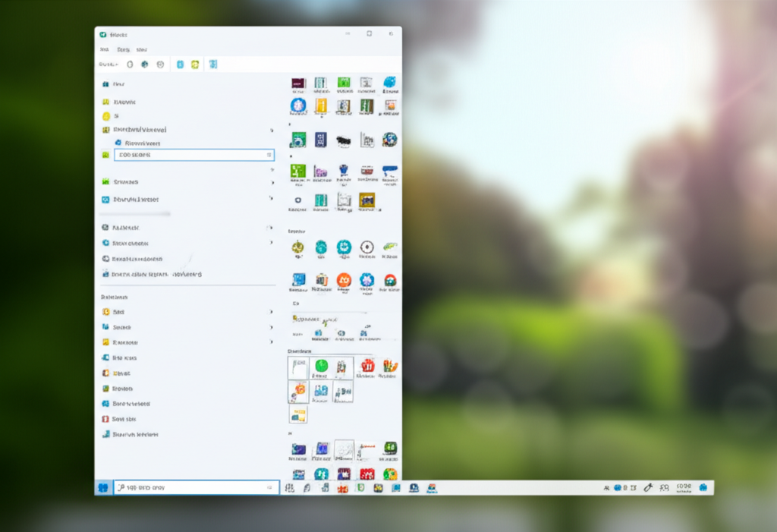Click the blue-outlined text field in the list

coord(193,155)
